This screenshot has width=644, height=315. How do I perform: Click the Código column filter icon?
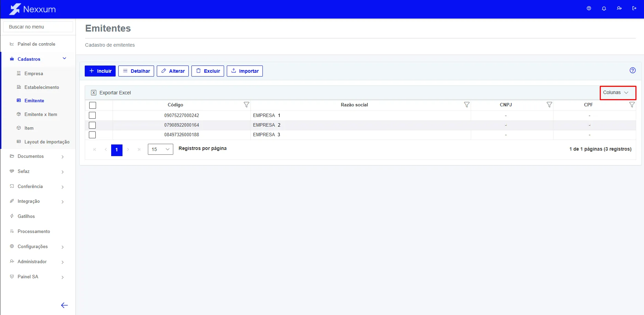tap(246, 105)
